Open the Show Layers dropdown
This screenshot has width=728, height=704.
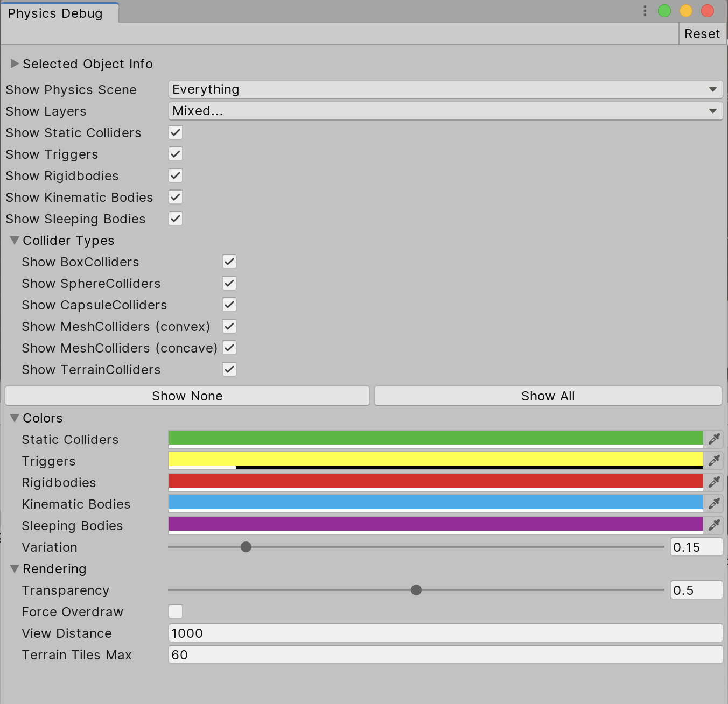(x=445, y=111)
